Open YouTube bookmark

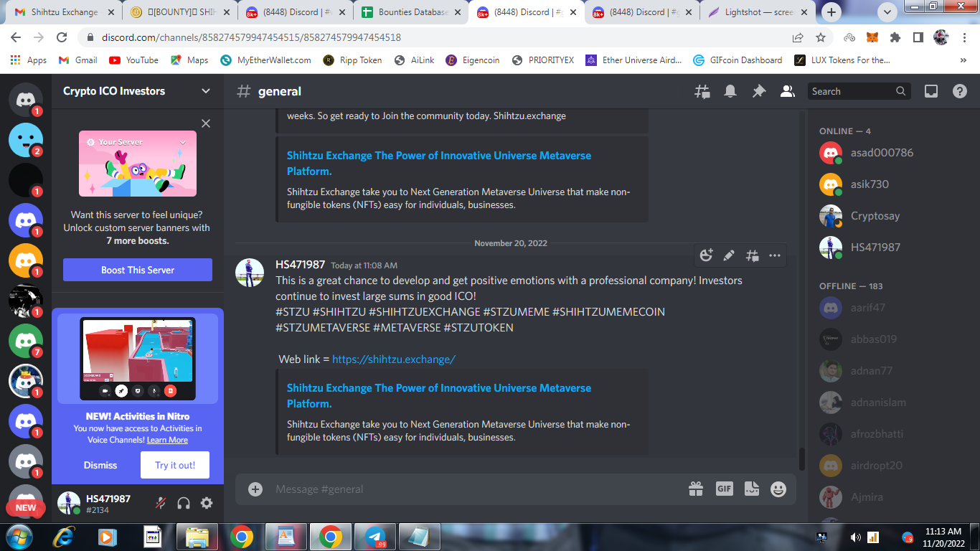[x=134, y=60]
